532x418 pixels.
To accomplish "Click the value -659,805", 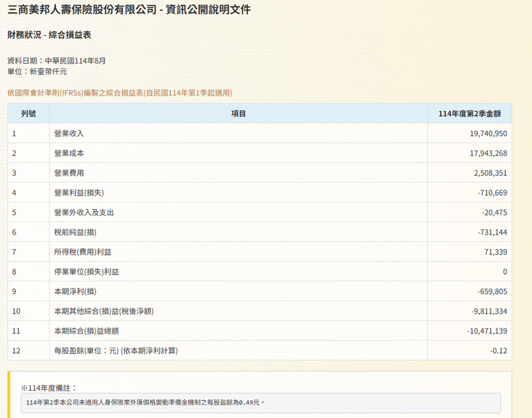I will point(492,291).
